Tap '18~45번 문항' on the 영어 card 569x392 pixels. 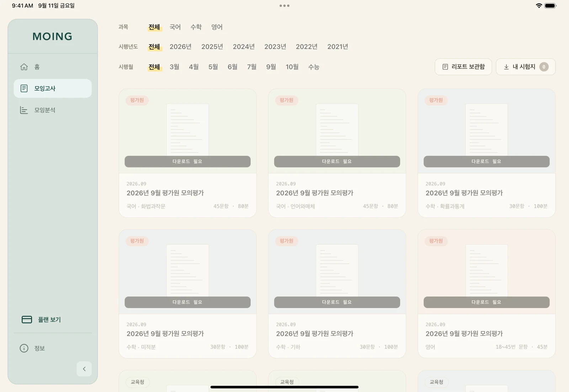point(511,347)
